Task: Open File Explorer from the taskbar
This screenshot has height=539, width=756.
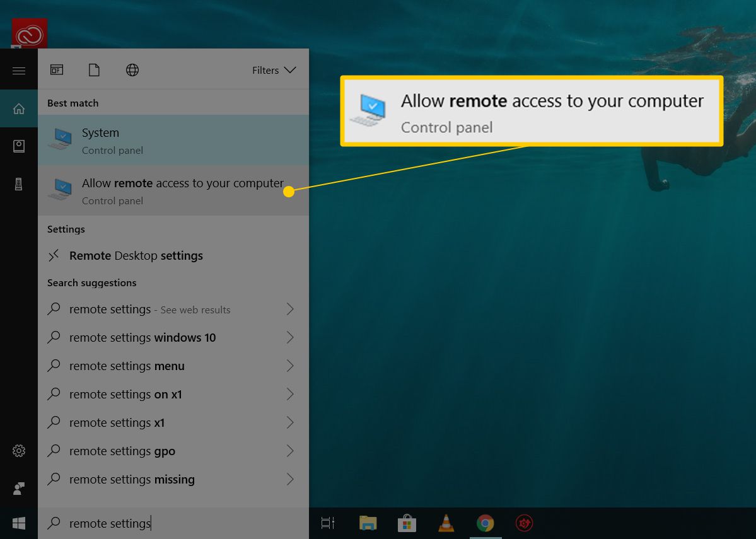Action: (368, 523)
